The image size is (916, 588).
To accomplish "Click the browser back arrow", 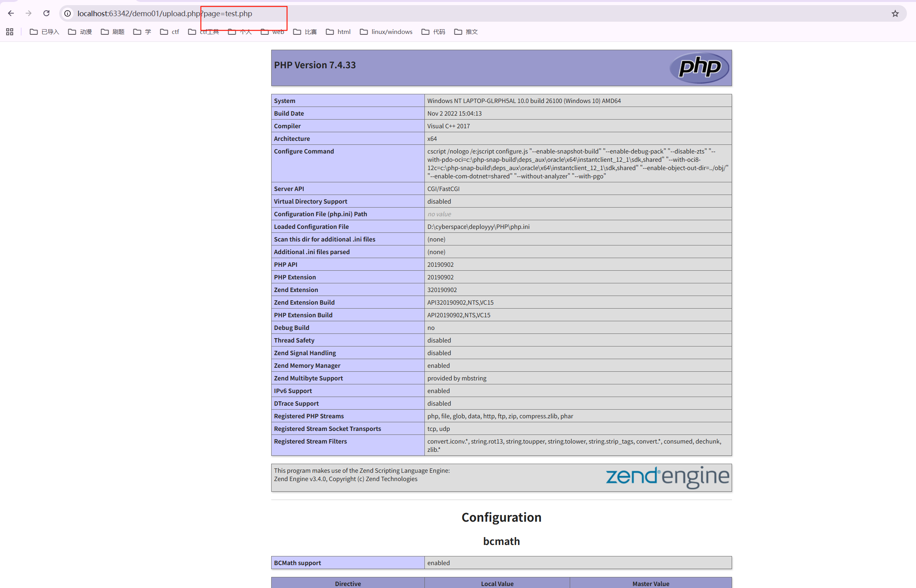I will point(11,13).
